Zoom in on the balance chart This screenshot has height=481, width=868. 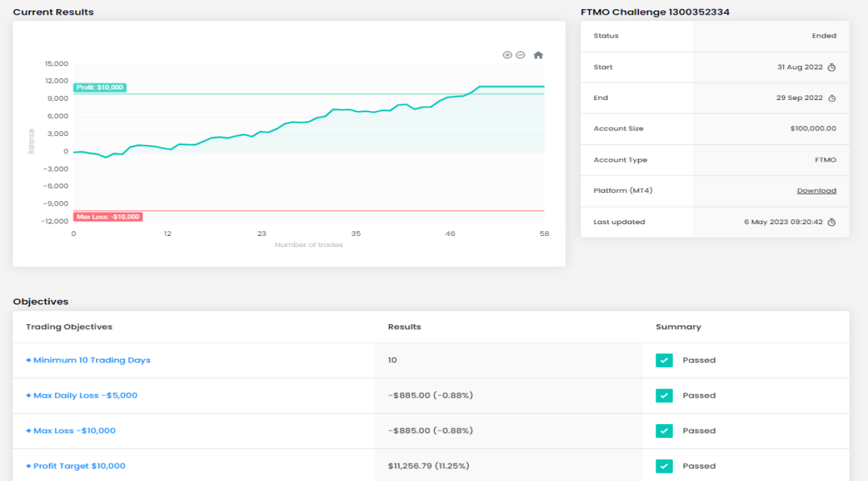[507, 55]
